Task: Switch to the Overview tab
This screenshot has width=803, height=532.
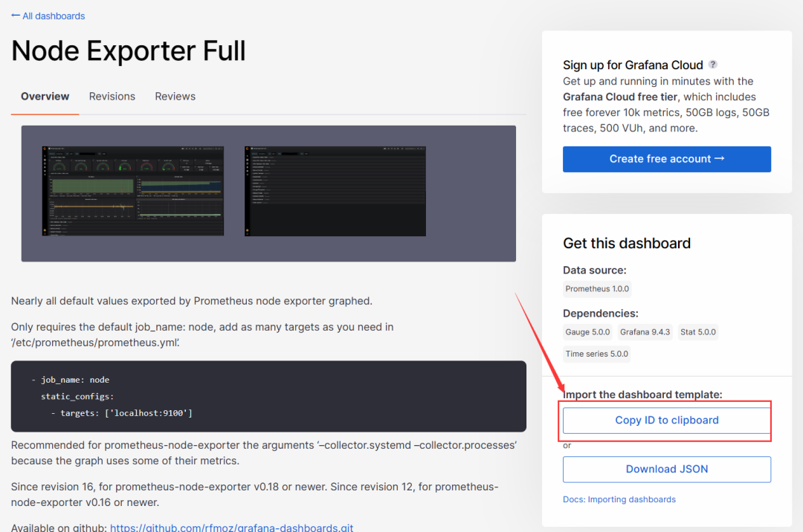Action: tap(45, 96)
